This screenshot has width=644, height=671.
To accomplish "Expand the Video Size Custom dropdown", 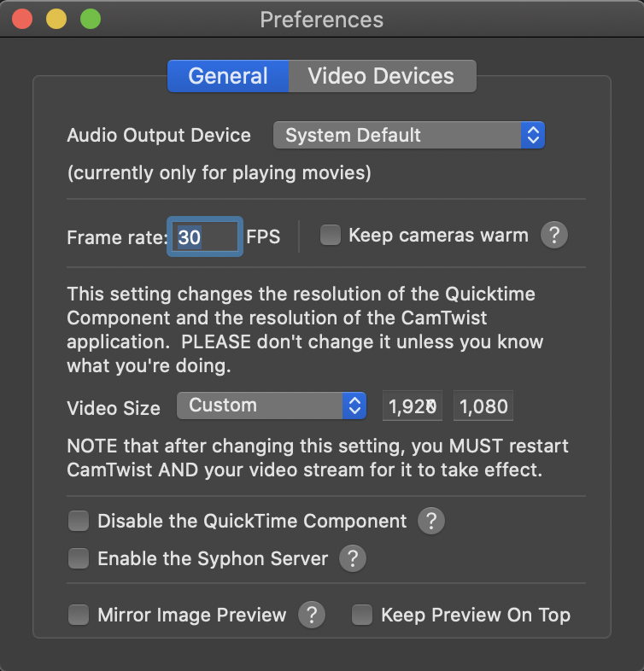I will click(271, 406).
